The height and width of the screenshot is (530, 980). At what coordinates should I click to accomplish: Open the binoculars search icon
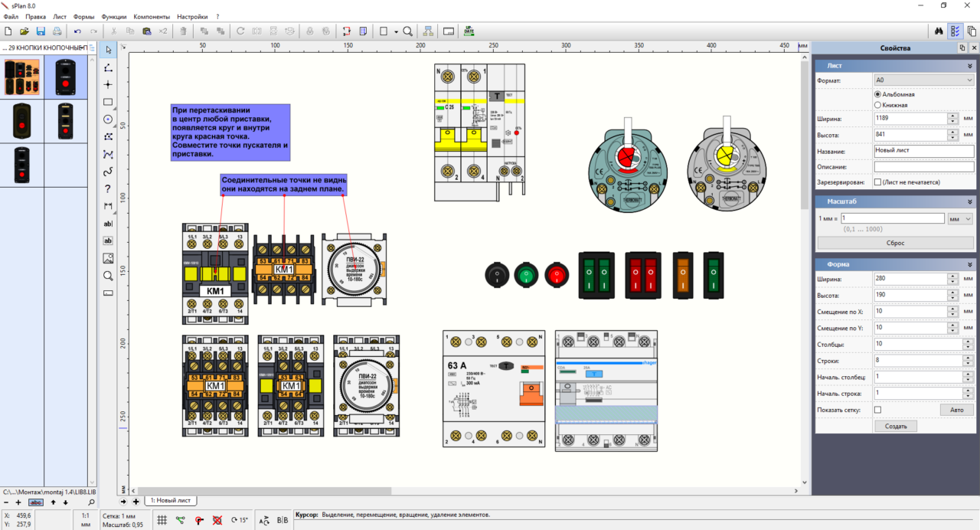(x=939, y=31)
